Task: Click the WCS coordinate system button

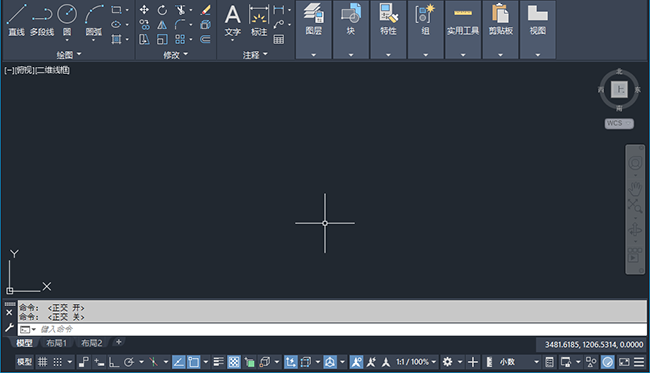Action: point(619,124)
